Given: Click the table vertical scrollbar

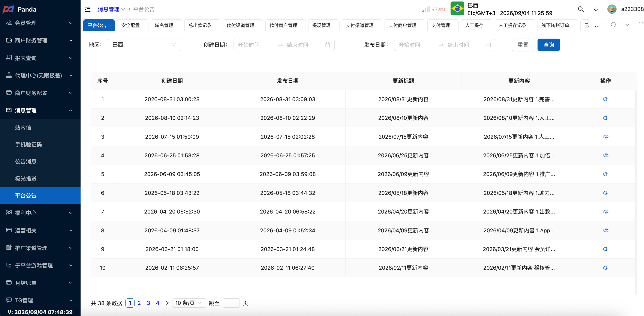Looking at the screenshot, I should coord(636,192).
